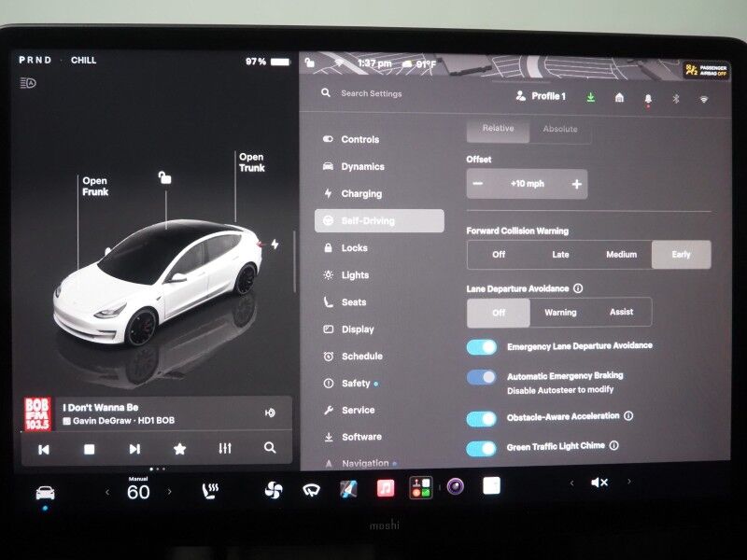Open seat heater control icon
The image size is (747, 560).
click(210, 491)
